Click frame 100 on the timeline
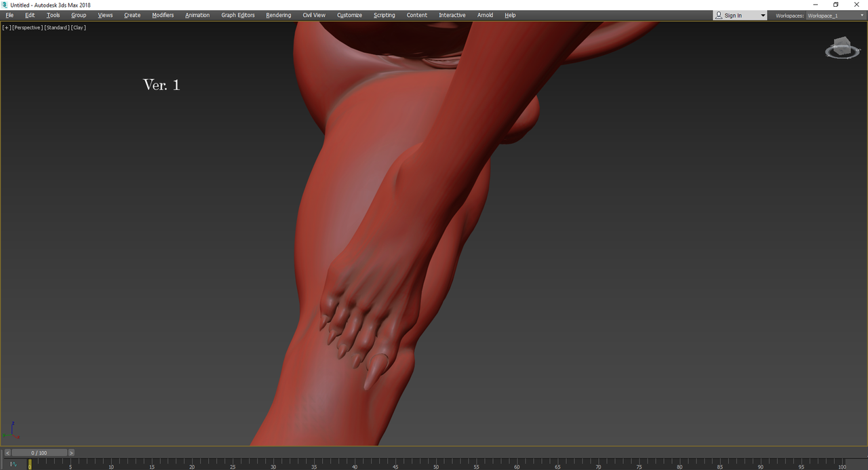This screenshot has height=470, width=868. coord(842,465)
